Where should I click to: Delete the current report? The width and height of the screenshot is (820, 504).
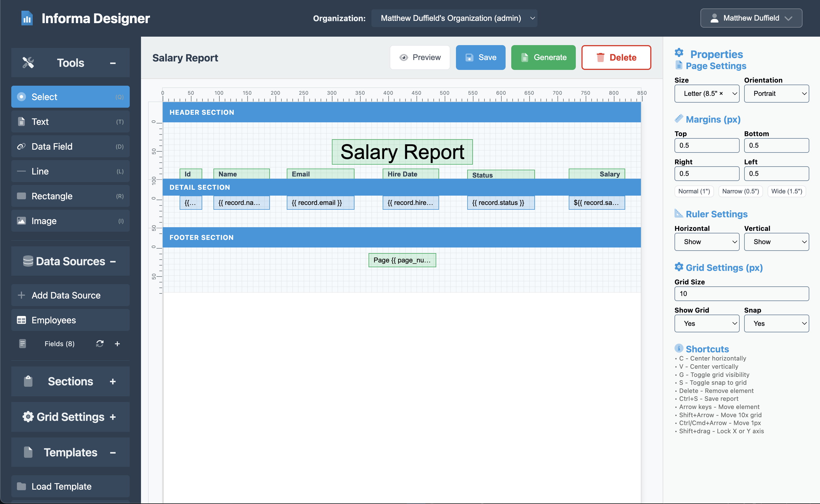616,57
